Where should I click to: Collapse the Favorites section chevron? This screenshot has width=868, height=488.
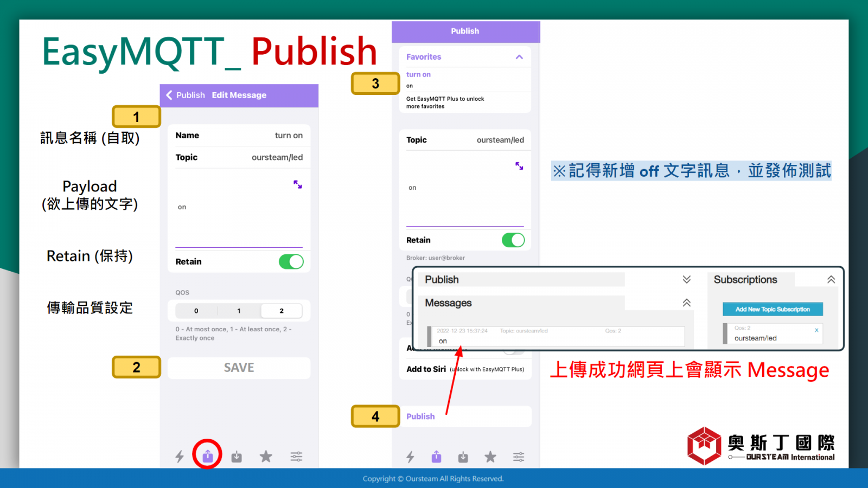[x=519, y=57]
